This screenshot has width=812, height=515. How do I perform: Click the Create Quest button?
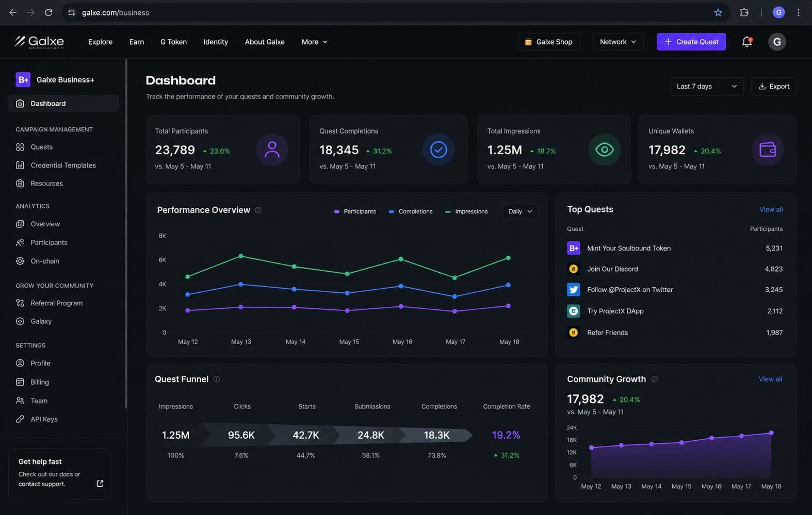tap(691, 42)
